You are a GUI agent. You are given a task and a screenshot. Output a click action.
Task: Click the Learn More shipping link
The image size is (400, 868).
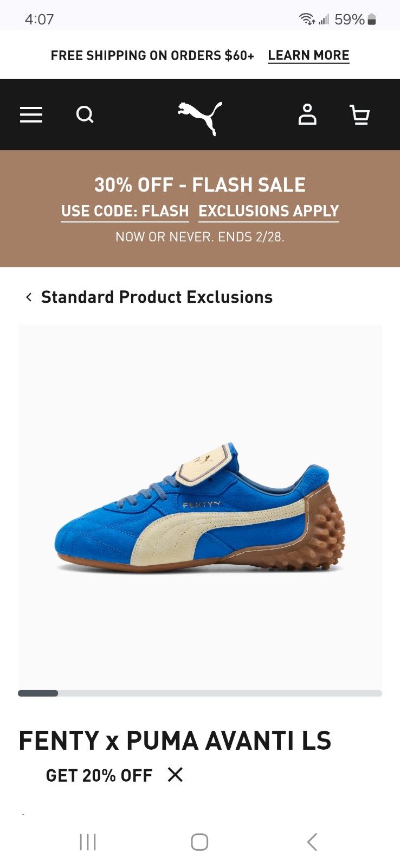tap(308, 55)
